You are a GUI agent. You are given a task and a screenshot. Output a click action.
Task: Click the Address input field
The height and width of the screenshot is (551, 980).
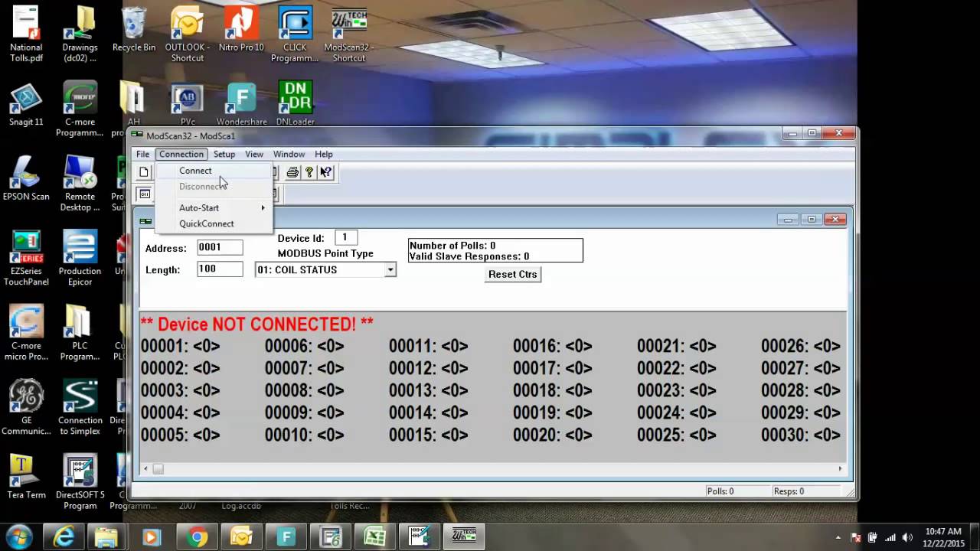(x=220, y=247)
